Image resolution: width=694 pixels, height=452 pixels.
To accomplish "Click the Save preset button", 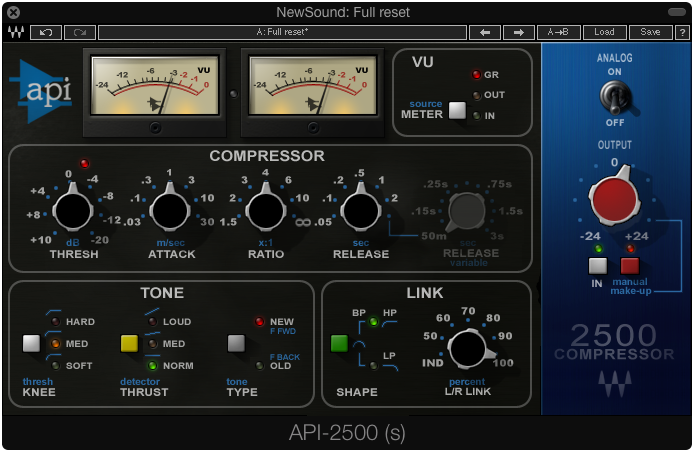I will 650,32.
